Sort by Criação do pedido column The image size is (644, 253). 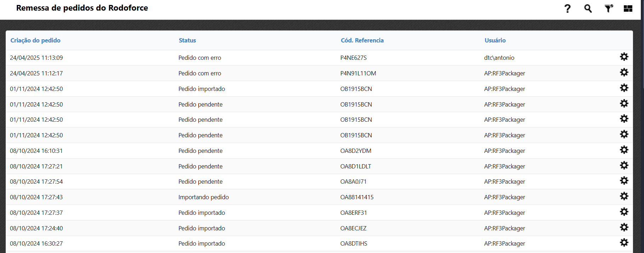point(35,40)
